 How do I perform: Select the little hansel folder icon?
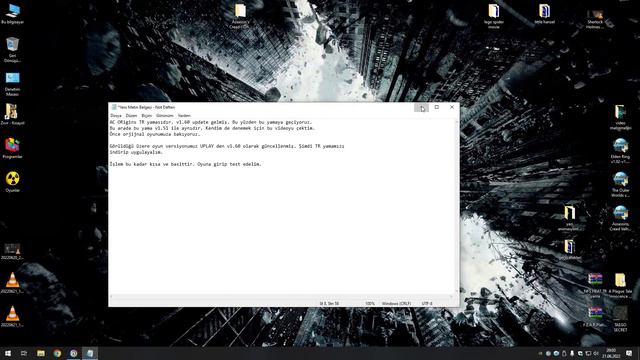tap(544, 14)
